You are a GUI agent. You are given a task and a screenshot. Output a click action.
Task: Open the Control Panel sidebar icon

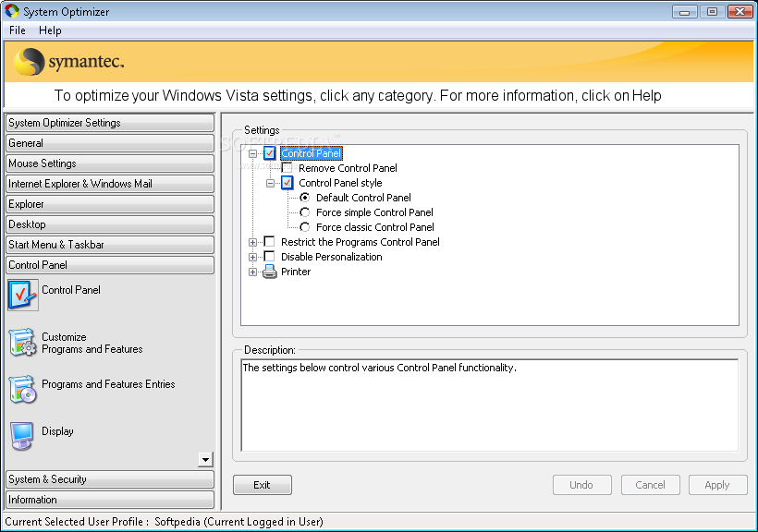point(23,295)
